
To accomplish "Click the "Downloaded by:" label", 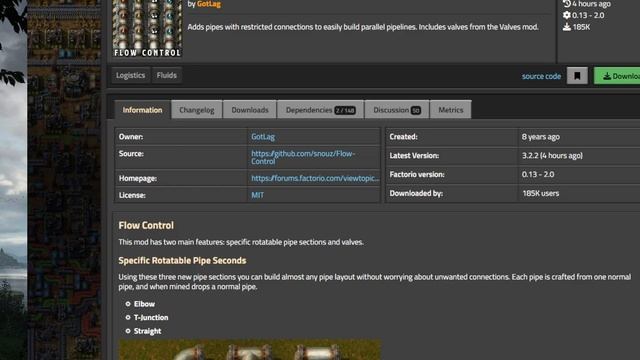I will tap(416, 193).
